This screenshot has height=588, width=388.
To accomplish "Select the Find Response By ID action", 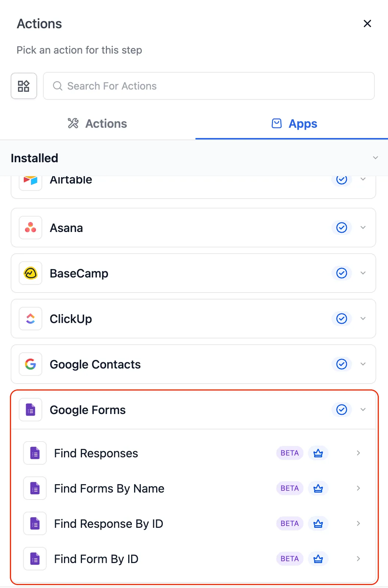I will 109,523.
